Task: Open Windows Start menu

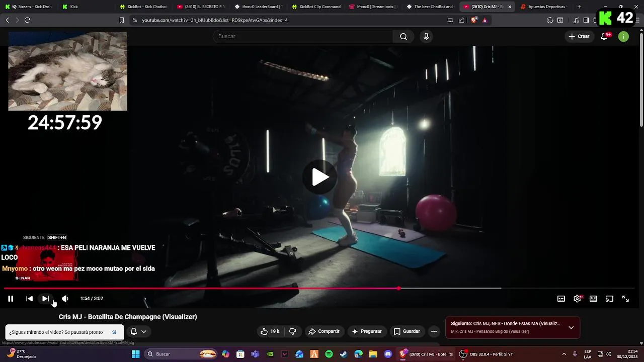Action: click(x=135, y=354)
